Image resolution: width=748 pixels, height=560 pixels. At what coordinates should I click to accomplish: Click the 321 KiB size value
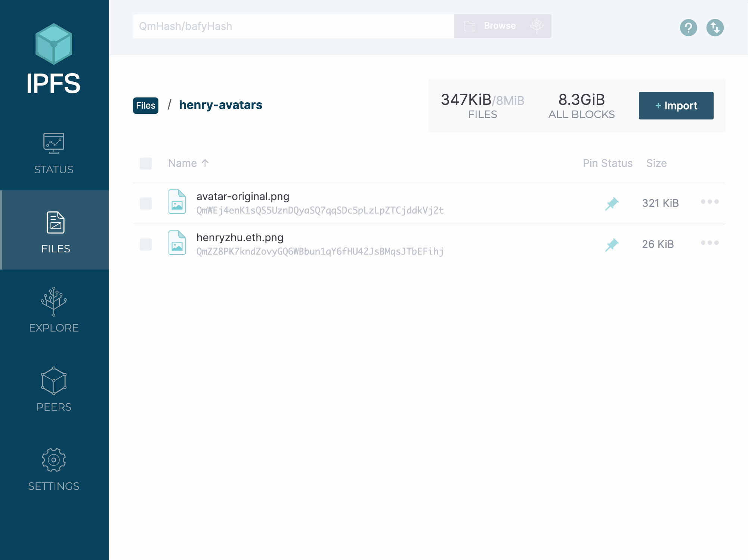(660, 203)
